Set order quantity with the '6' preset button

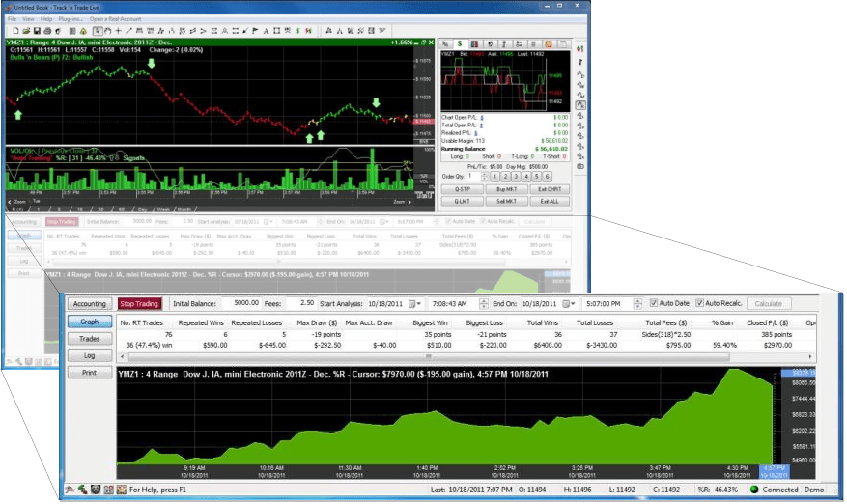point(548,176)
